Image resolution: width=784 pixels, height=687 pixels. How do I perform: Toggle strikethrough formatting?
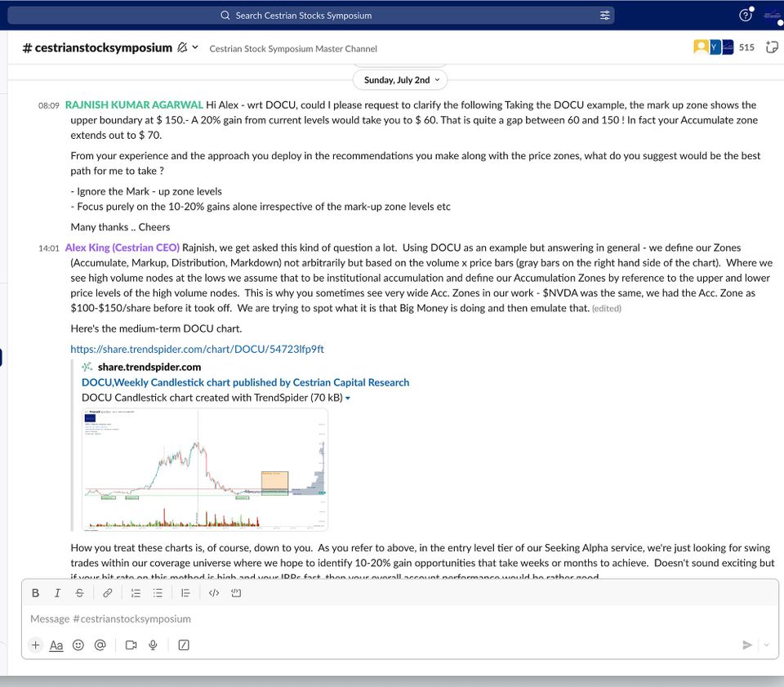pos(79,593)
